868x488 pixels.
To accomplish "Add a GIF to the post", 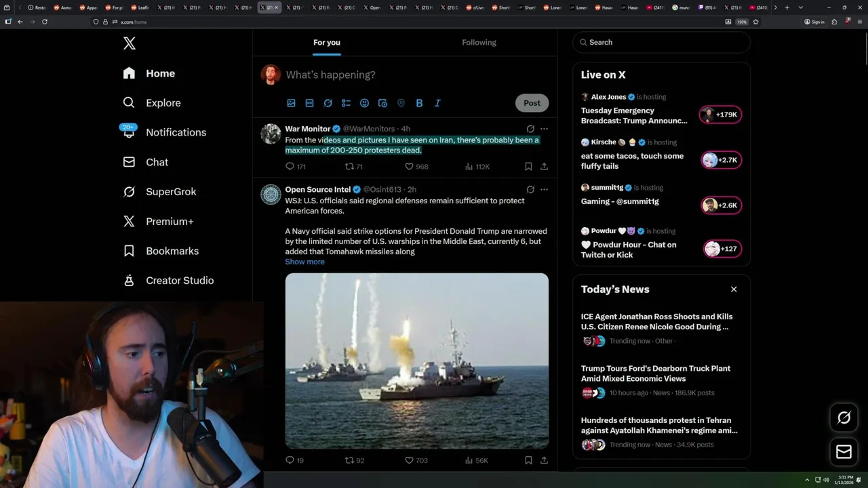I will [x=309, y=103].
